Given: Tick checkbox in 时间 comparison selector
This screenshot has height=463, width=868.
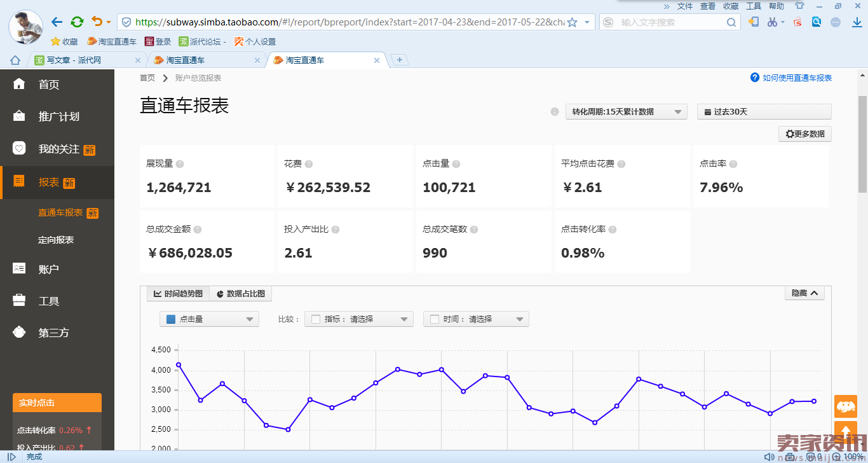Looking at the screenshot, I should tap(435, 319).
